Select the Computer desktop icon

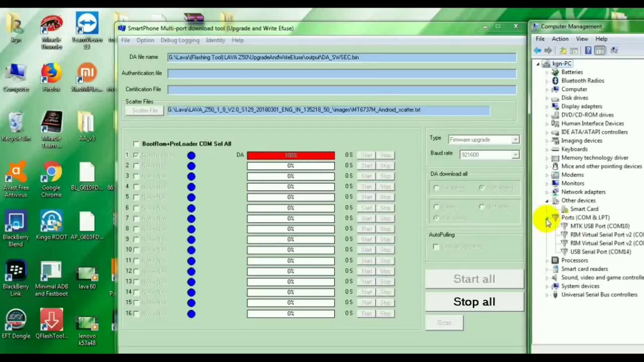[16, 78]
